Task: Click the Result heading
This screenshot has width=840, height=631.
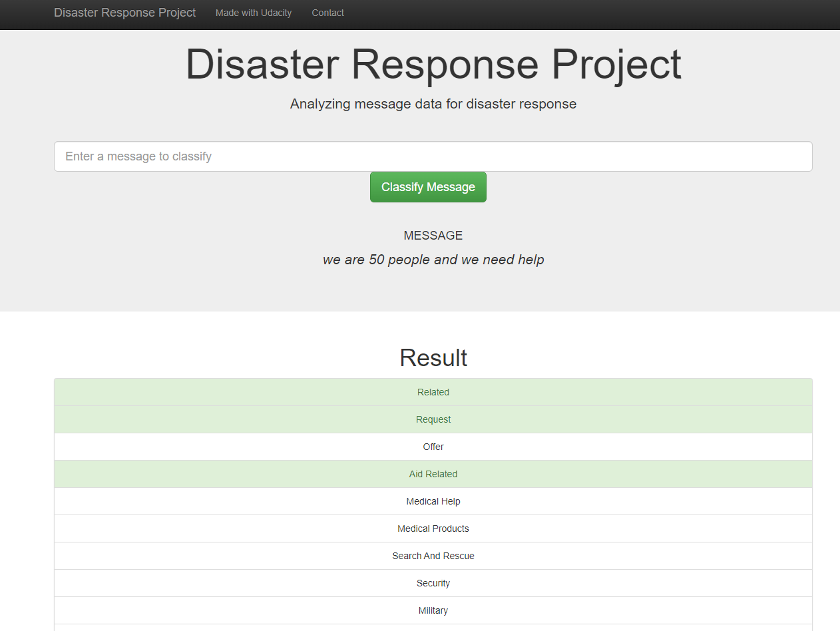Action: [x=433, y=357]
